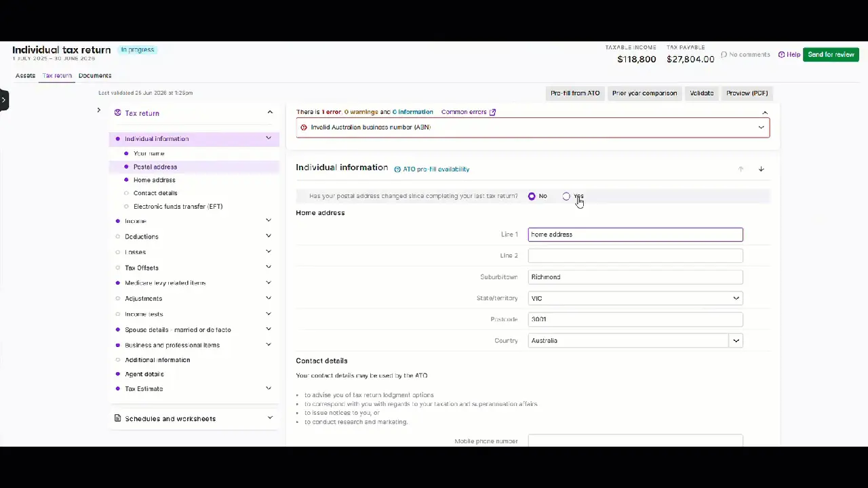This screenshot has width=868, height=488.
Task: Focus the Suburb/town field with Richmond
Action: pyautogui.click(x=635, y=277)
